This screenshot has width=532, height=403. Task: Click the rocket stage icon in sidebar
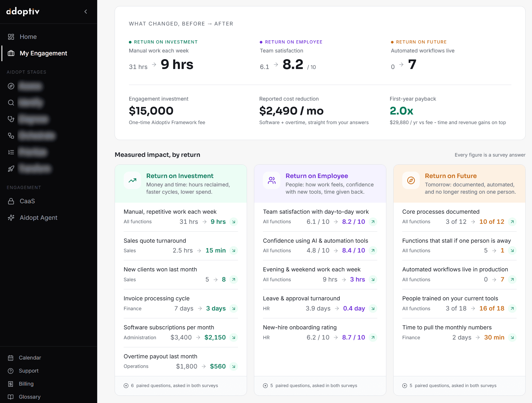click(11, 168)
